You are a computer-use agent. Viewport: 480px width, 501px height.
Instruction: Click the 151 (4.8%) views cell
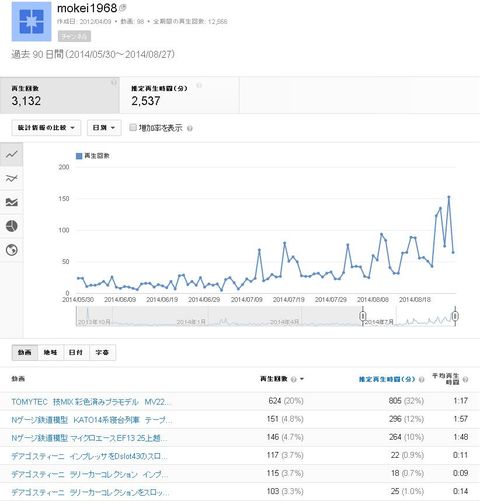[x=285, y=419]
